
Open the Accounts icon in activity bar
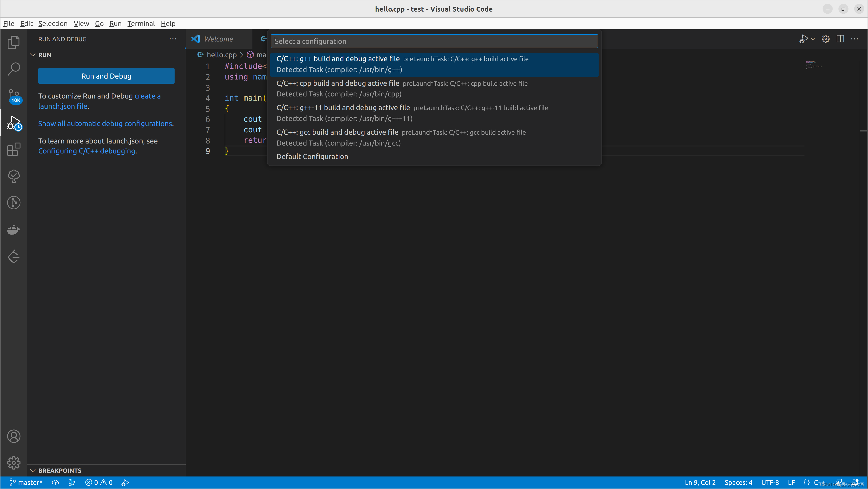13,436
